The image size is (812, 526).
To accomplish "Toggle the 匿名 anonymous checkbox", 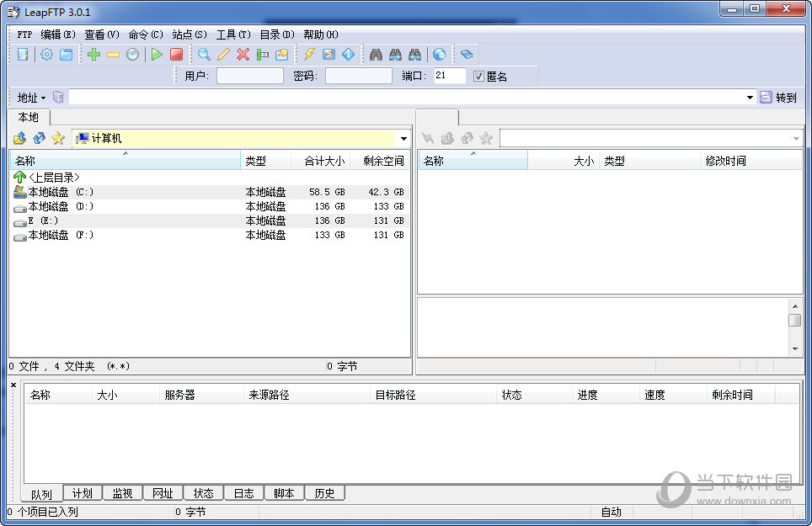I will tap(478, 77).
